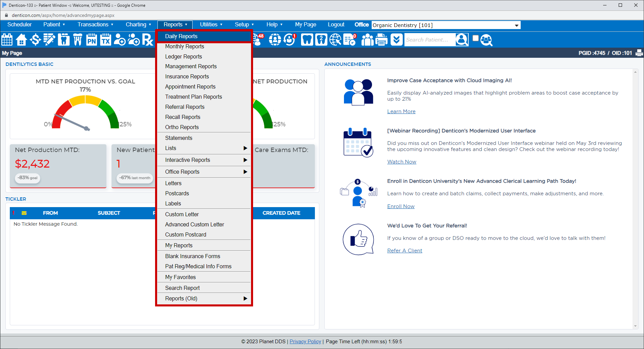Select Search Report menu item
Screen dimensions: 644x349
204,288
